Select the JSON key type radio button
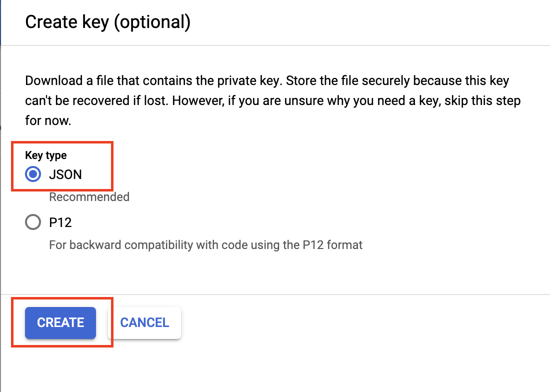The height and width of the screenshot is (392, 550). (33, 174)
